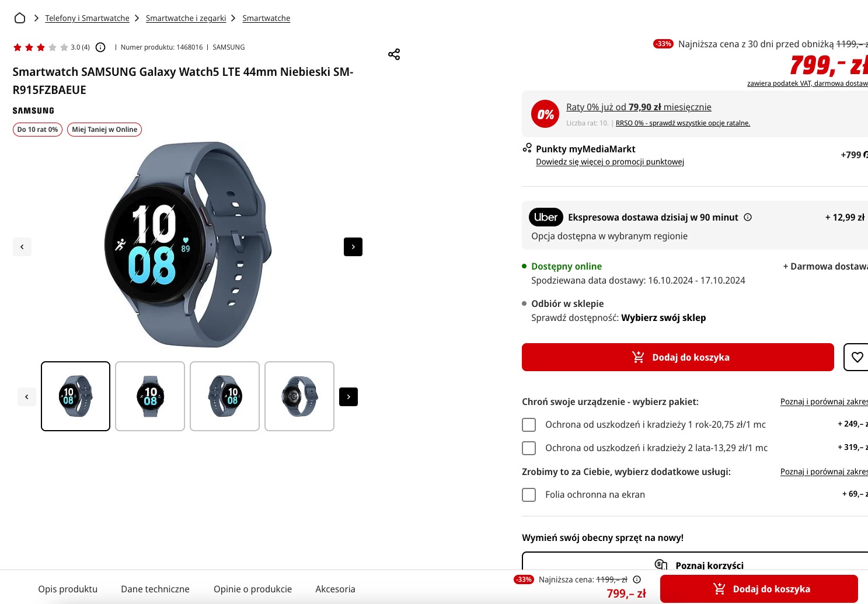
Task: Tick the 2 lata damage protection checkbox
Action: (x=529, y=448)
